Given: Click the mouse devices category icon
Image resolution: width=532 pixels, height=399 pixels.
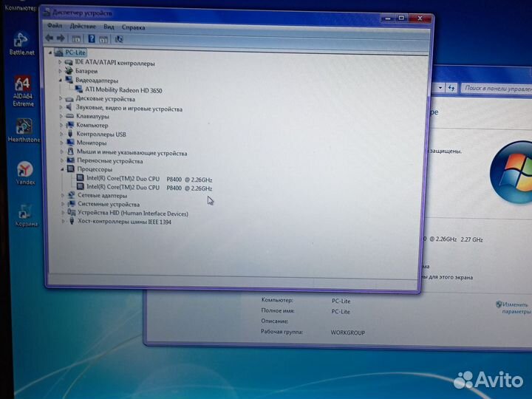Looking at the screenshot, I should click(71, 151).
